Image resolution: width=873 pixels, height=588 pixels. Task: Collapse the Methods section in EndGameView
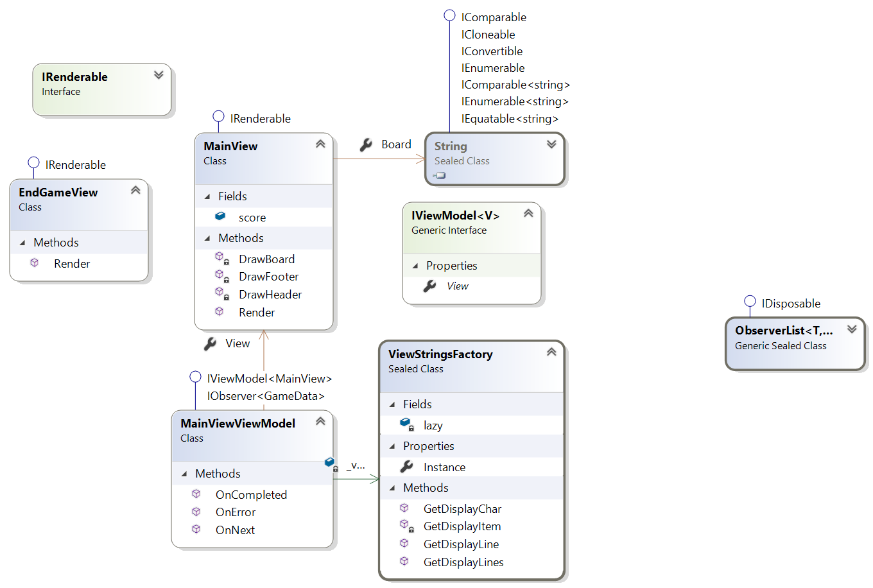point(22,243)
